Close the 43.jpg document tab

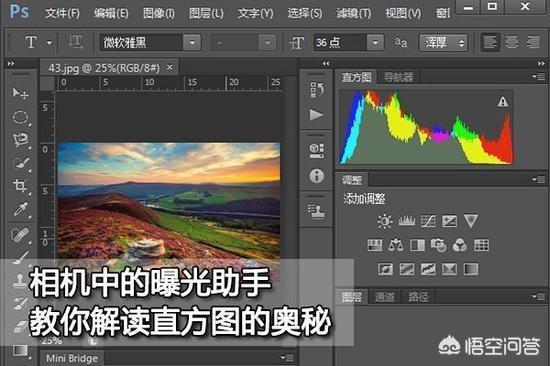coord(170,67)
